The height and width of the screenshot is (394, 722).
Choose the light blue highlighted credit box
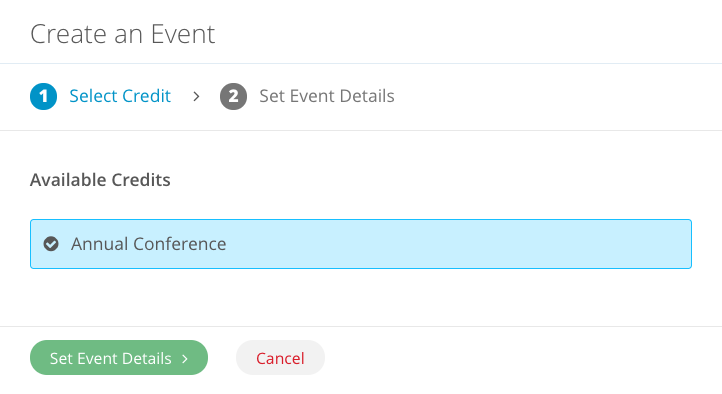point(361,244)
